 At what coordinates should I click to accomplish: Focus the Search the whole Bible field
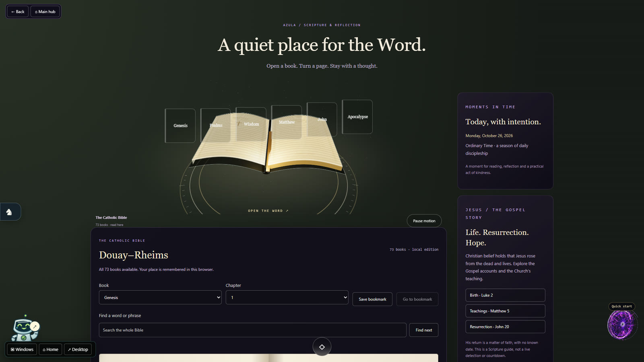pyautogui.click(x=253, y=330)
